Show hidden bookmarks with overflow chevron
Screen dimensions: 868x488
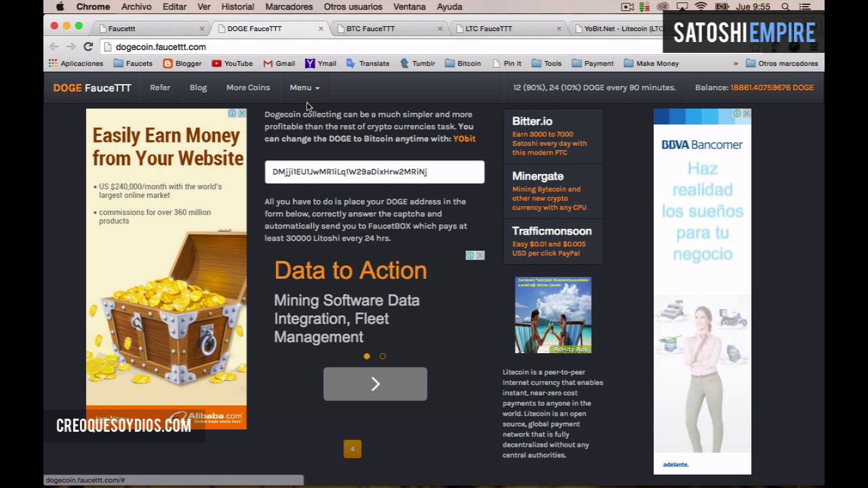736,63
